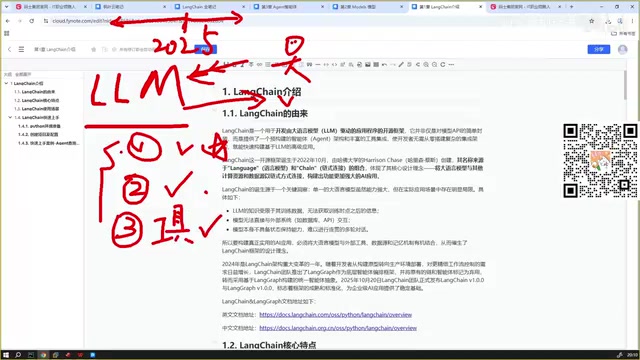Image resolution: width=640 pixels, height=360 pixels.
Task: Bookmark this page with the address bar star
Action: [591, 21]
